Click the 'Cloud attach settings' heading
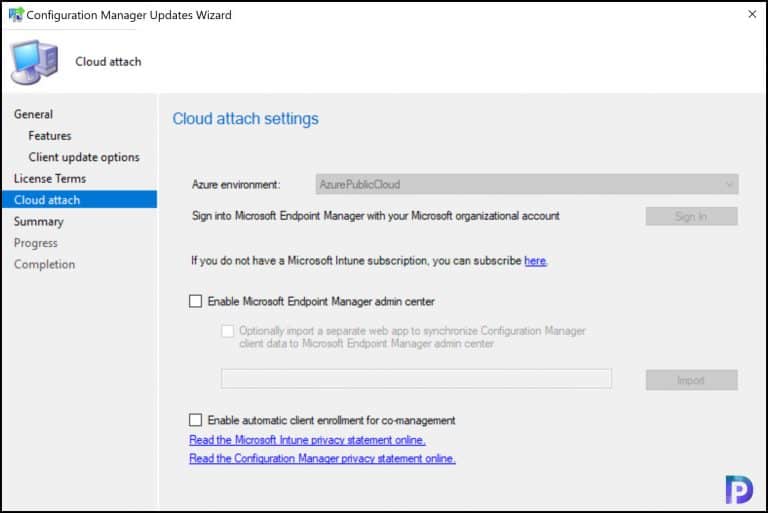Screen dimensions: 768x513 click(x=245, y=119)
